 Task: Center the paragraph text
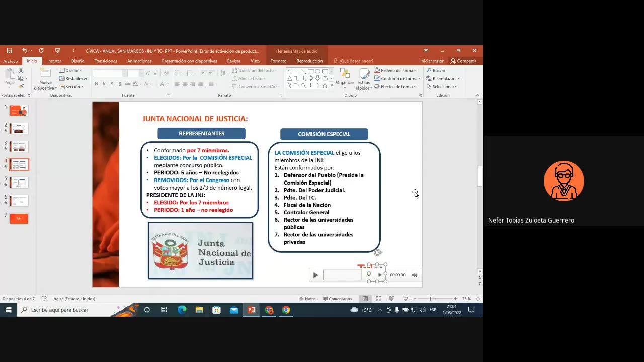tap(185, 84)
